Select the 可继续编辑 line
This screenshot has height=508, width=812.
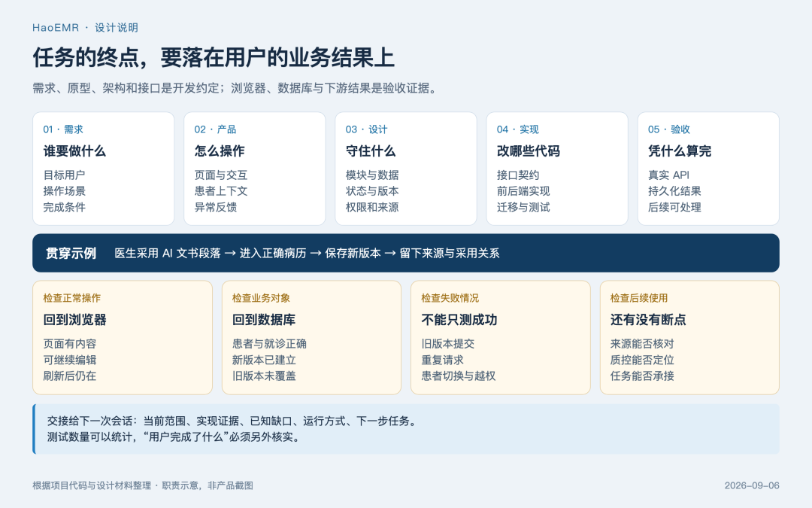tap(70, 360)
